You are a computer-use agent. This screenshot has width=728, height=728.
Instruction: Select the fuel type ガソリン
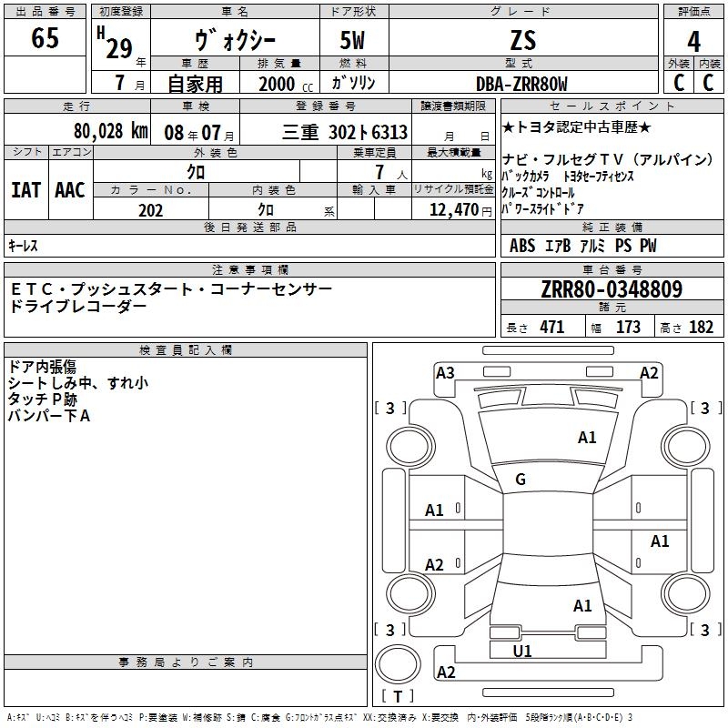click(353, 83)
